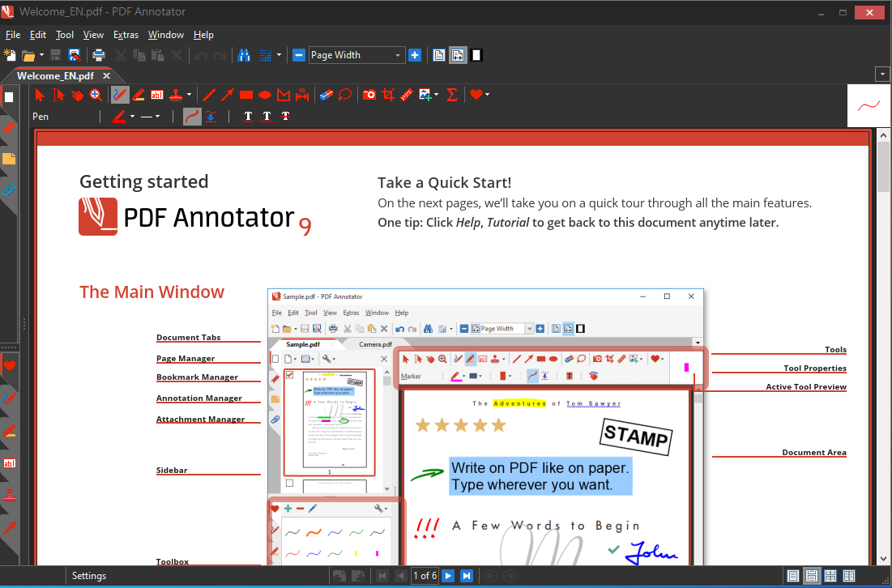Open the Extras menu

(126, 35)
